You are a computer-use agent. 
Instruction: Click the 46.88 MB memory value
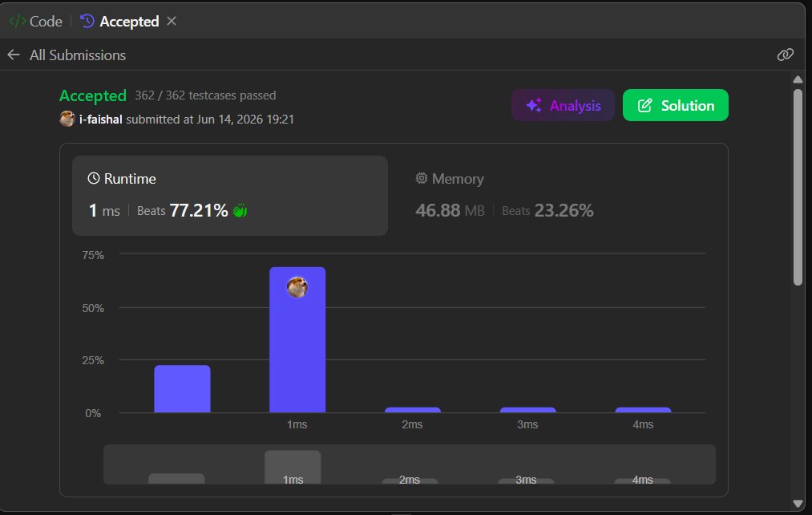(x=450, y=210)
